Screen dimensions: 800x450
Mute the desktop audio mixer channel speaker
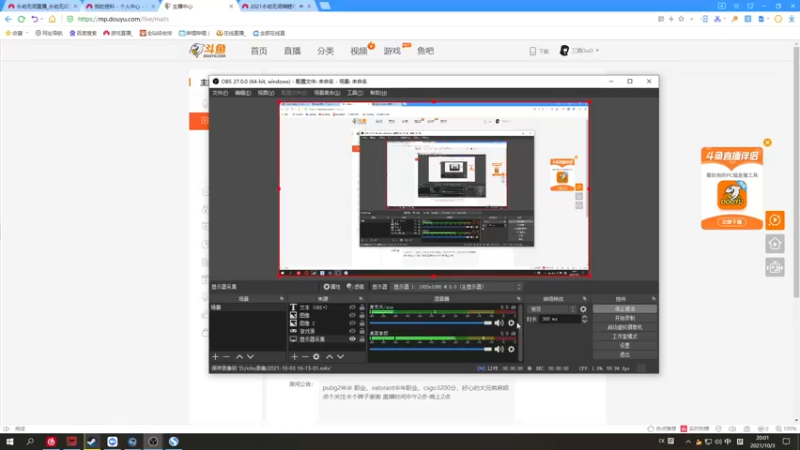point(499,349)
